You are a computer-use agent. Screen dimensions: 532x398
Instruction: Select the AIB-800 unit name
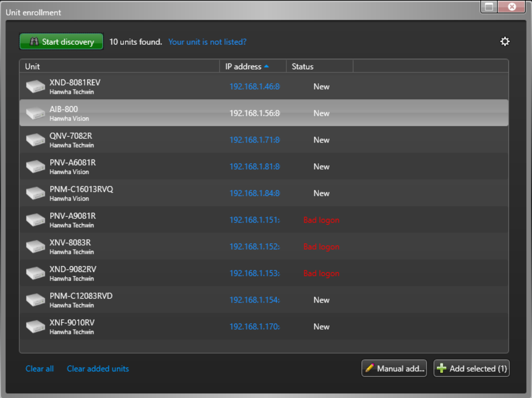pyautogui.click(x=64, y=109)
